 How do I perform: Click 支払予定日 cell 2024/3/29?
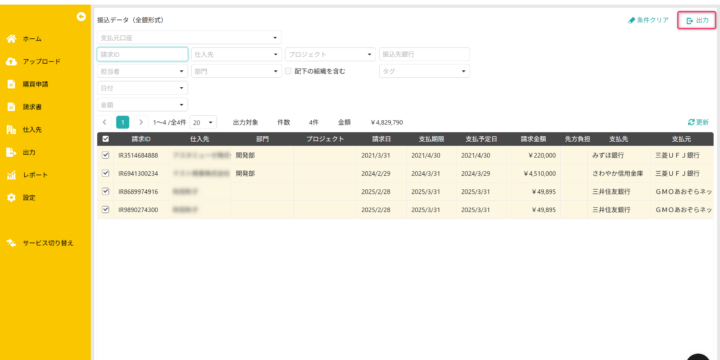[x=476, y=174]
